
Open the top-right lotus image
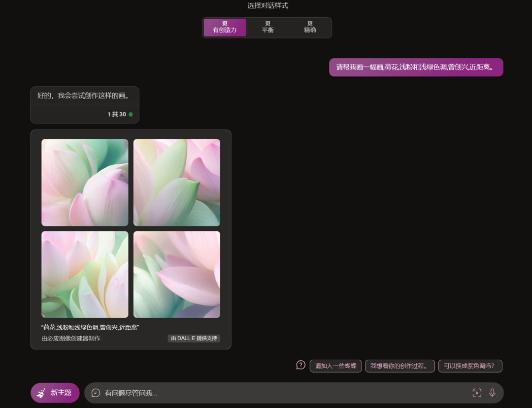177,183
